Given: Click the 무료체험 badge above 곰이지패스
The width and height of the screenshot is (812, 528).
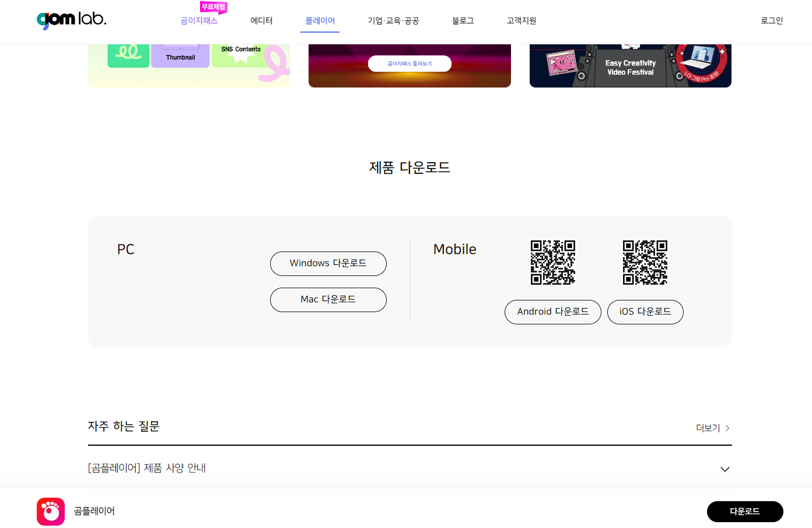Looking at the screenshot, I should (213, 7).
